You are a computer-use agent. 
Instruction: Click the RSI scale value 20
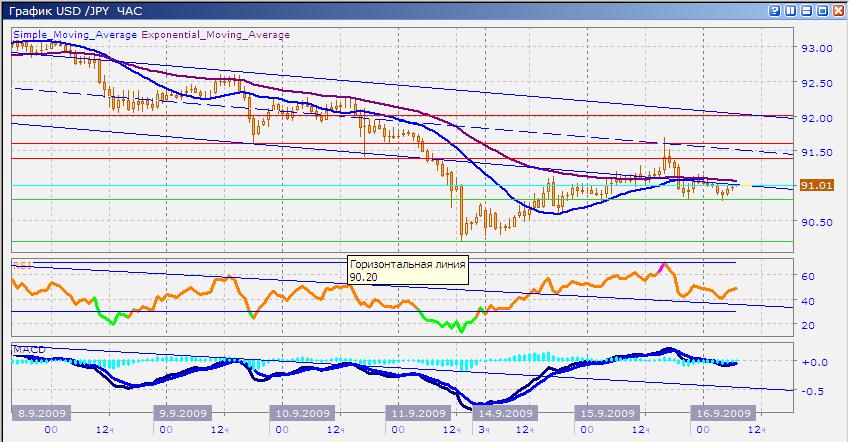tap(808, 325)
